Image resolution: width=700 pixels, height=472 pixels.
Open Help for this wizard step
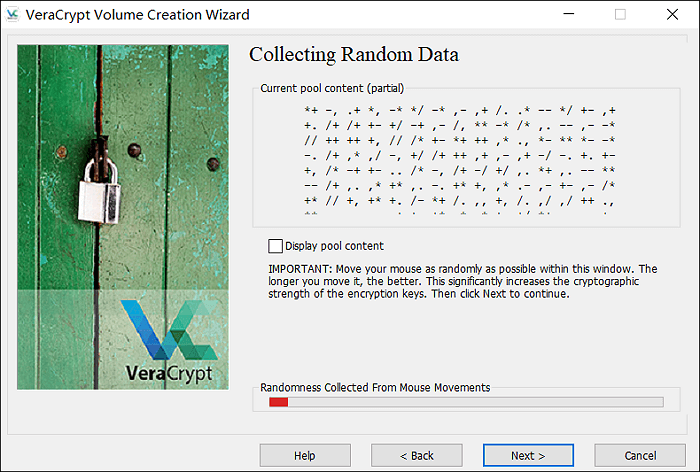(x=305, y=455)
